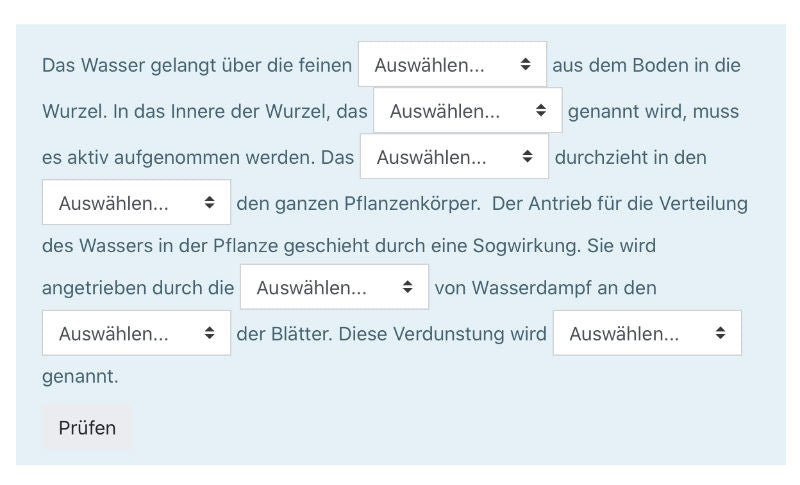Open dropdown before 'von Wasserdampf an den'
800x485 pixels.
(x=335, y=287)
